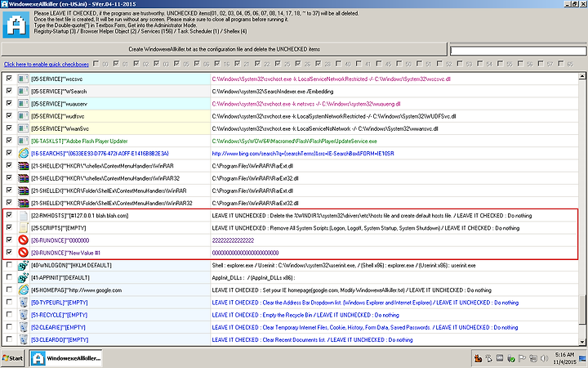Click the wwansvc.dll service path text
Screen dimensions: 588x368
pos(325,129)
